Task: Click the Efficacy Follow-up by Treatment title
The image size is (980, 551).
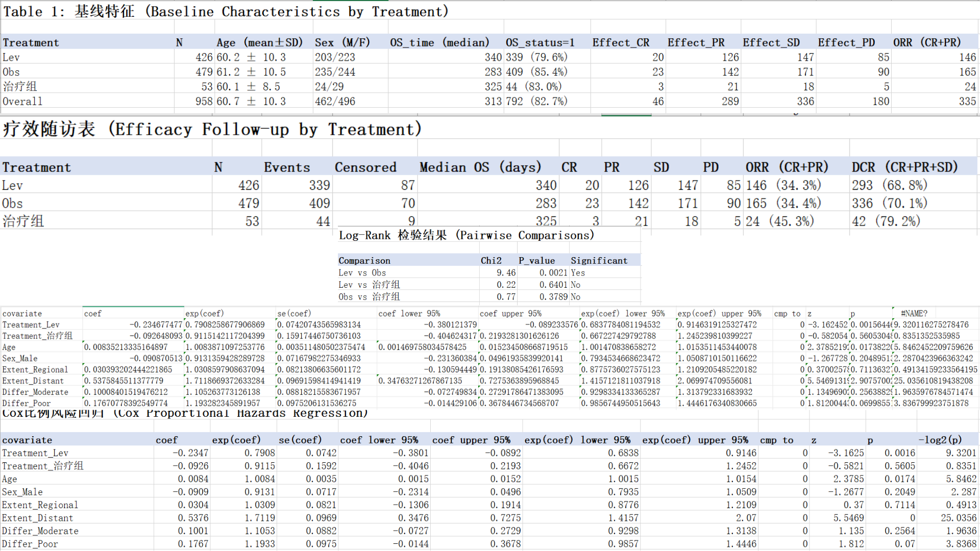Action: (x=212, y=129)
